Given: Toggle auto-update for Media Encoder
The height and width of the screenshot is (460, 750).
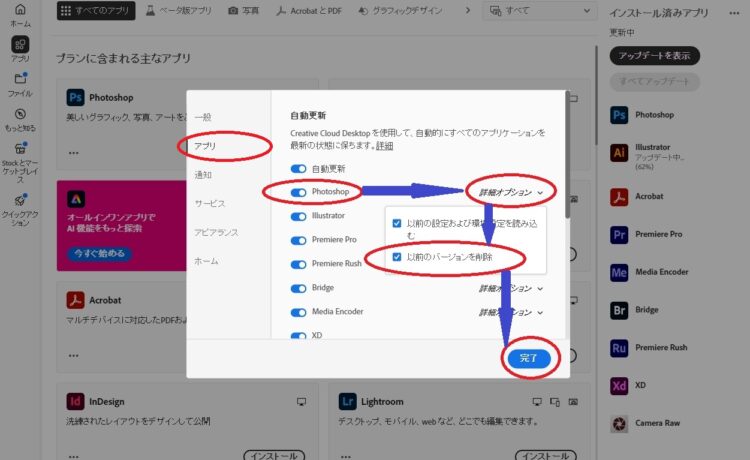Looking at the screenshot, I should click(x=298, y=312).
